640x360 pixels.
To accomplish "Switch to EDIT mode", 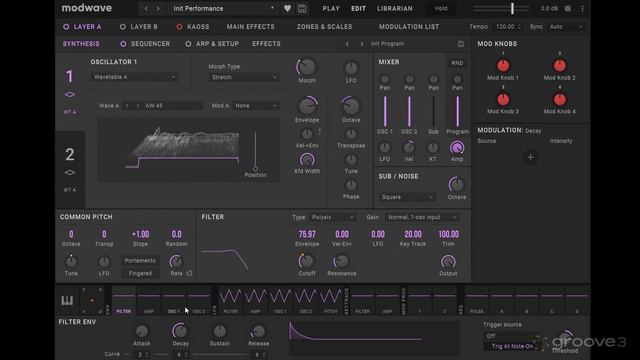I will (x=358, y=8).
